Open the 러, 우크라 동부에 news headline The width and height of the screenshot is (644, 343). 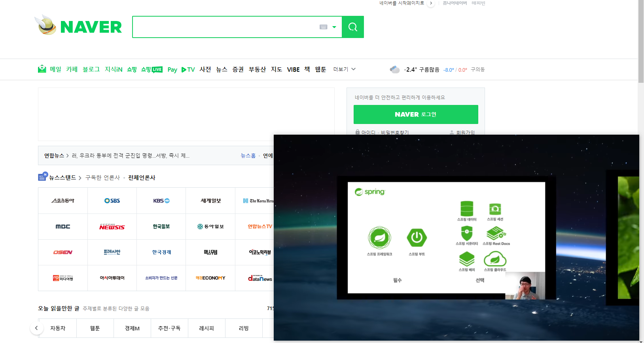[x=131, y=156]
